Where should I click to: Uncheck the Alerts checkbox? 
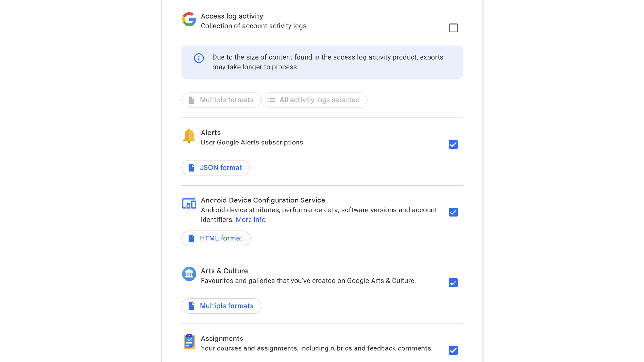coord(453,144)
